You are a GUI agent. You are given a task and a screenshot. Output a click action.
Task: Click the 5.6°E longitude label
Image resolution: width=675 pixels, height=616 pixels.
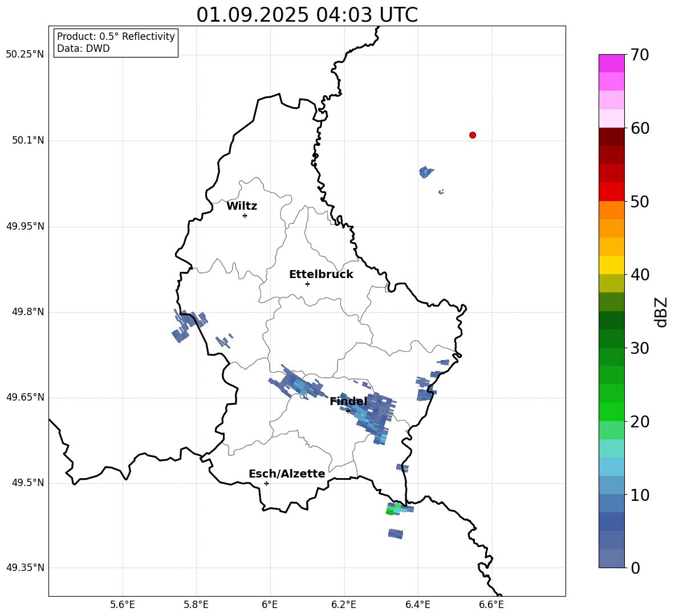123,605
